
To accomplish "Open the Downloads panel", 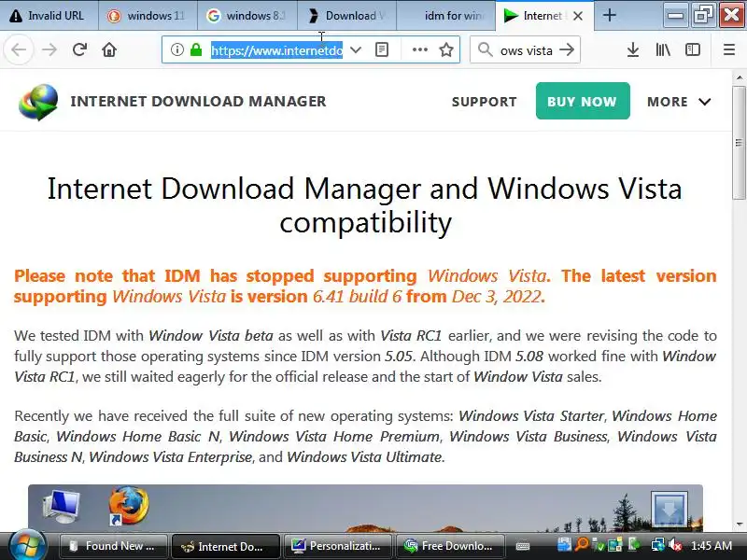I will pos(633,49).
